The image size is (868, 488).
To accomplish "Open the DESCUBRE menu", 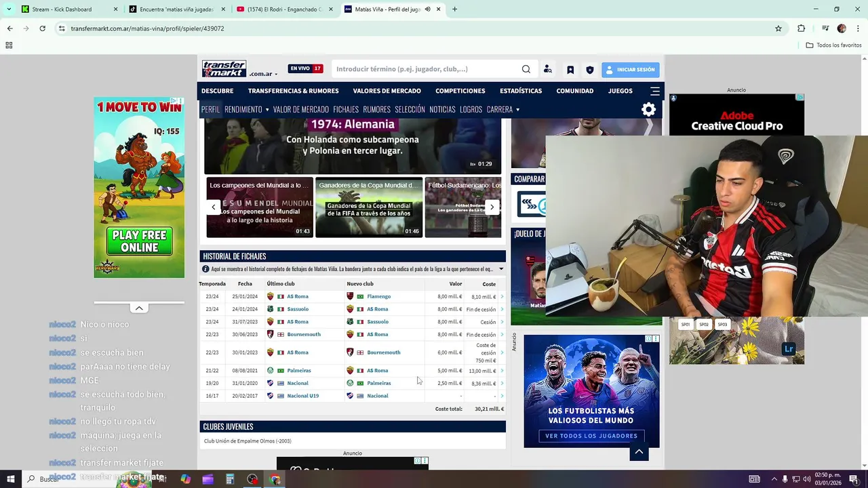I will 217,91.
